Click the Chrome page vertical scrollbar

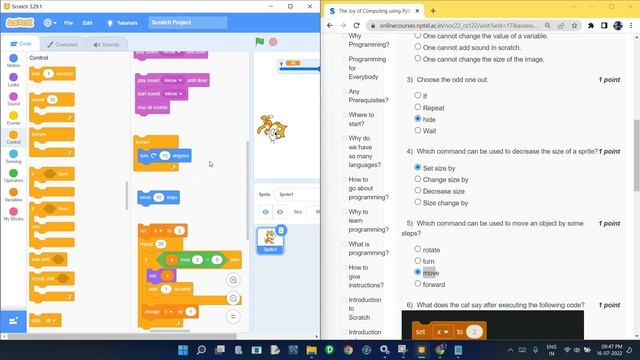coord(636,155)
